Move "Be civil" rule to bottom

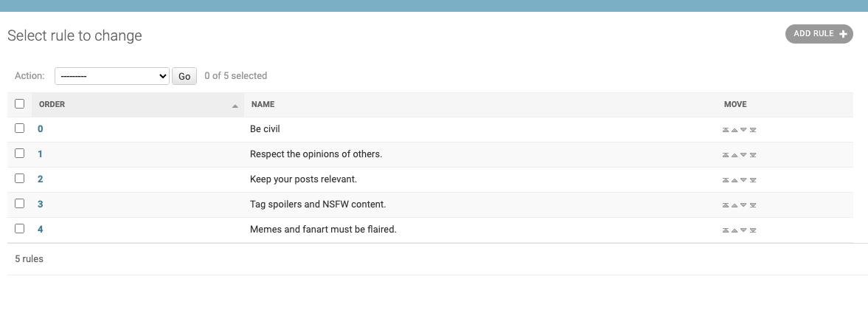(753, 130)
